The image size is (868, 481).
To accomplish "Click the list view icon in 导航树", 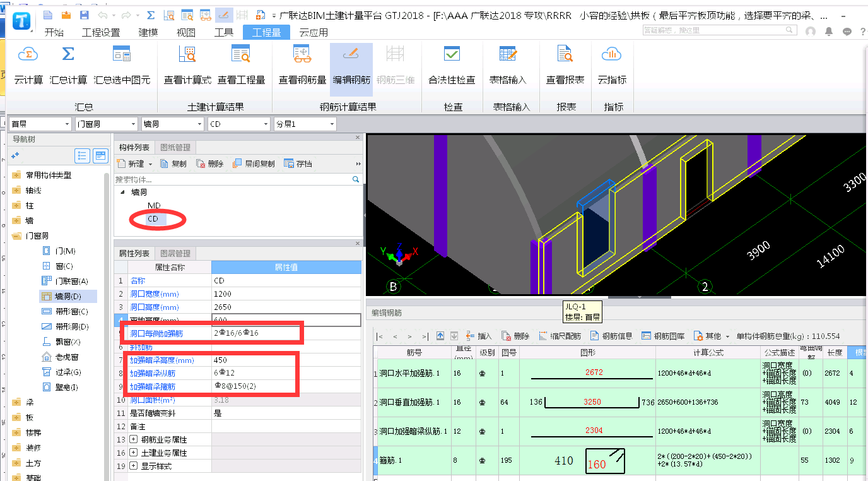I will click(82, 155).
